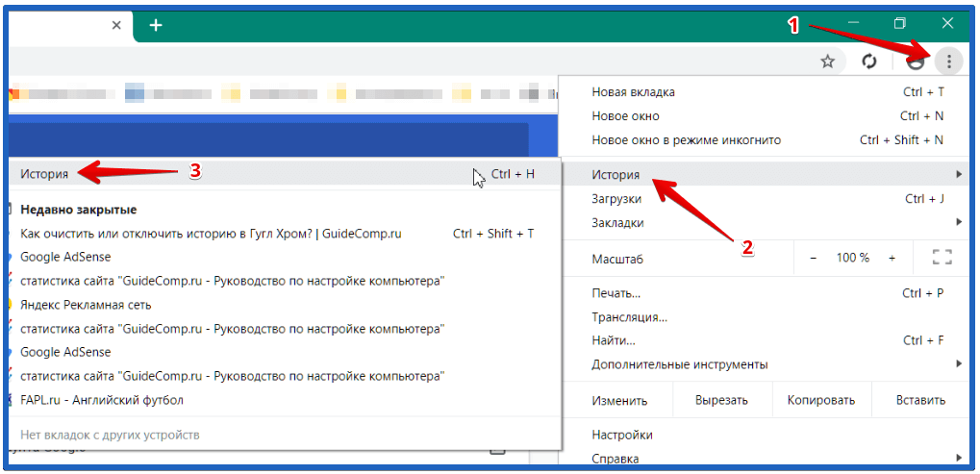Choose Печать... from the menu
Screen dimensions: 980x474
pyautogui.click(x=764, y=293)
